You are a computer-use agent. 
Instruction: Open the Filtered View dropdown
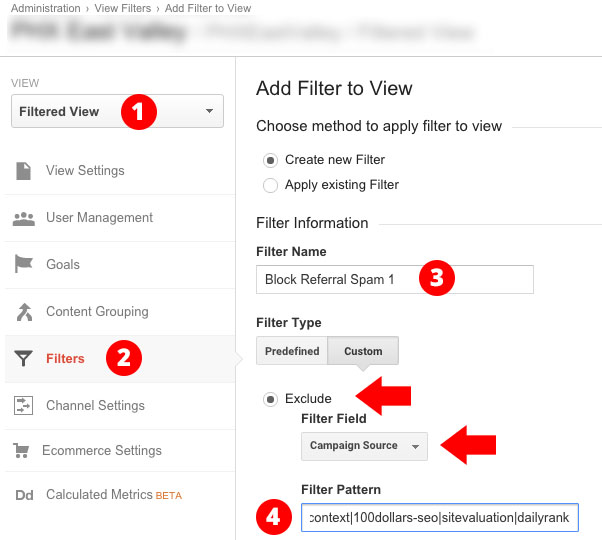(117, 111)
